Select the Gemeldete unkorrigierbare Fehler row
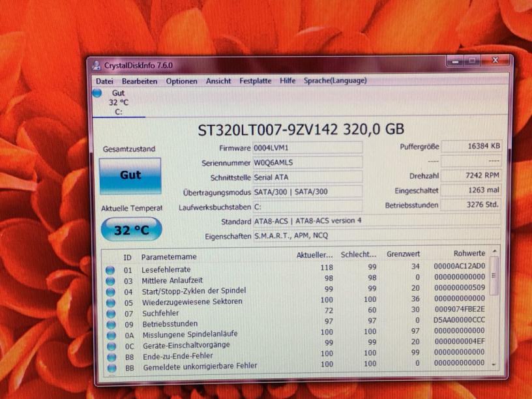The image size is (532, 399). pos(296,364)
